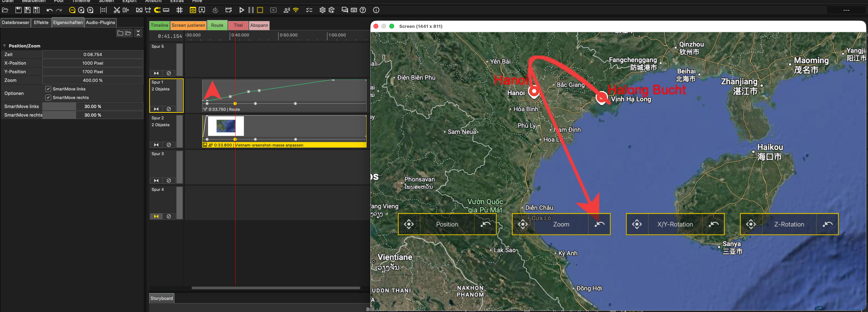Switch to the Effekte tab
The height and width of the screenshot is (312, 868).
[x=41, y=23]
